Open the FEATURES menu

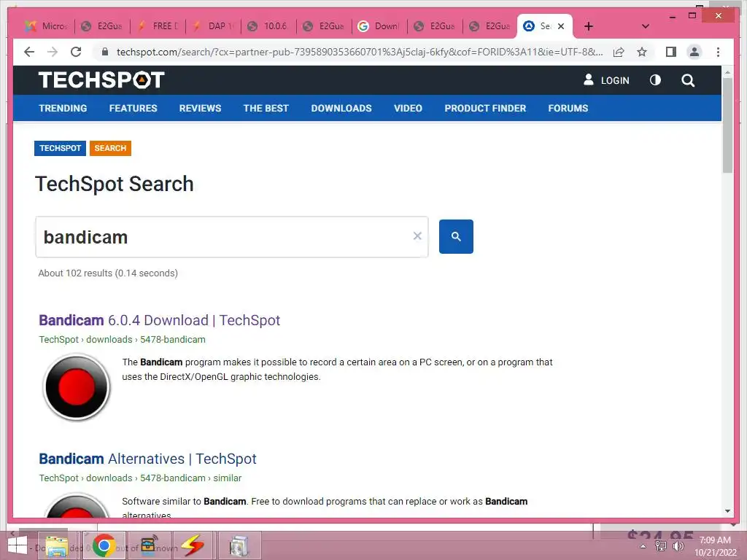click(x=133, y=108)
